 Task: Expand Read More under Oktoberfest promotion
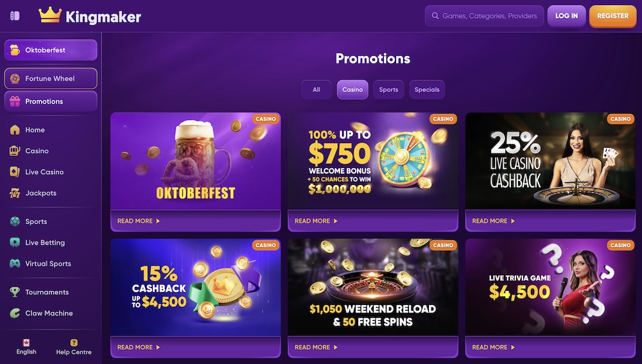[x=139, y=221]
